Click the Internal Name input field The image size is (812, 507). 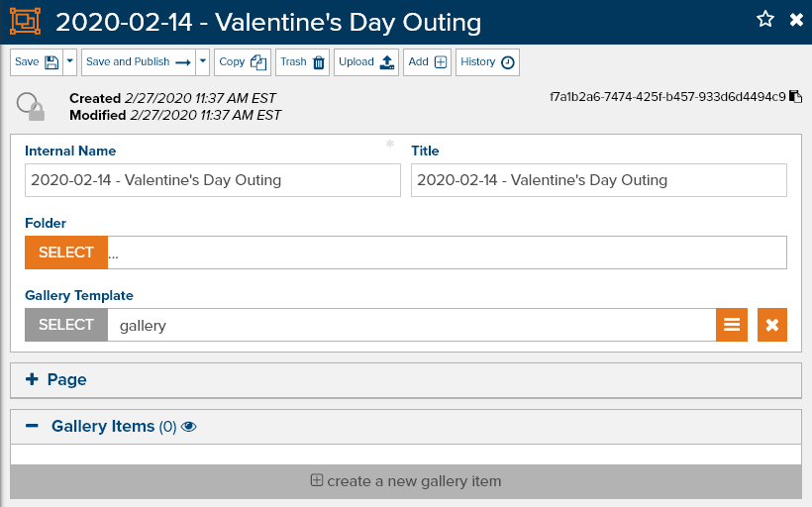(x=213, y=180)
